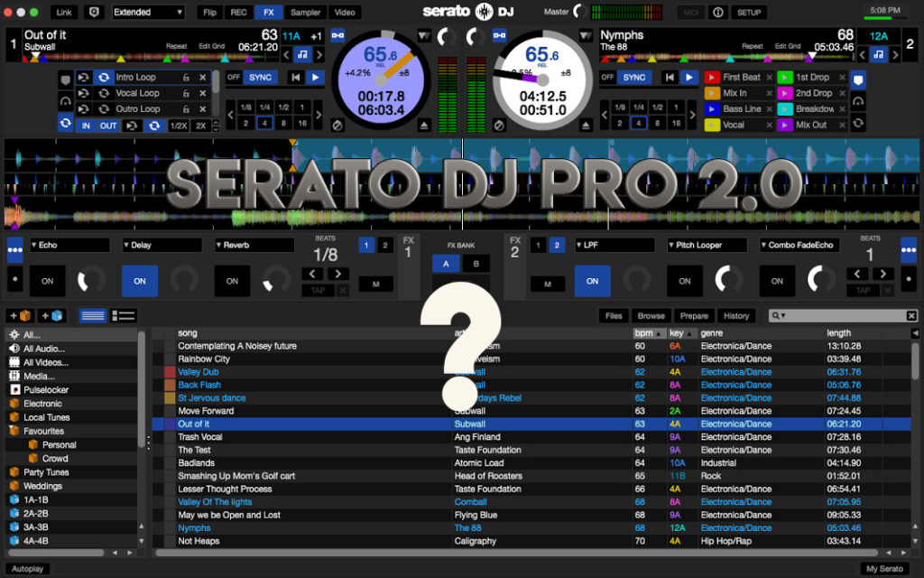The width and height of the screenshot is (924, 578).
Task: Open the SETUP screen
Action: [x=749, y=12]
